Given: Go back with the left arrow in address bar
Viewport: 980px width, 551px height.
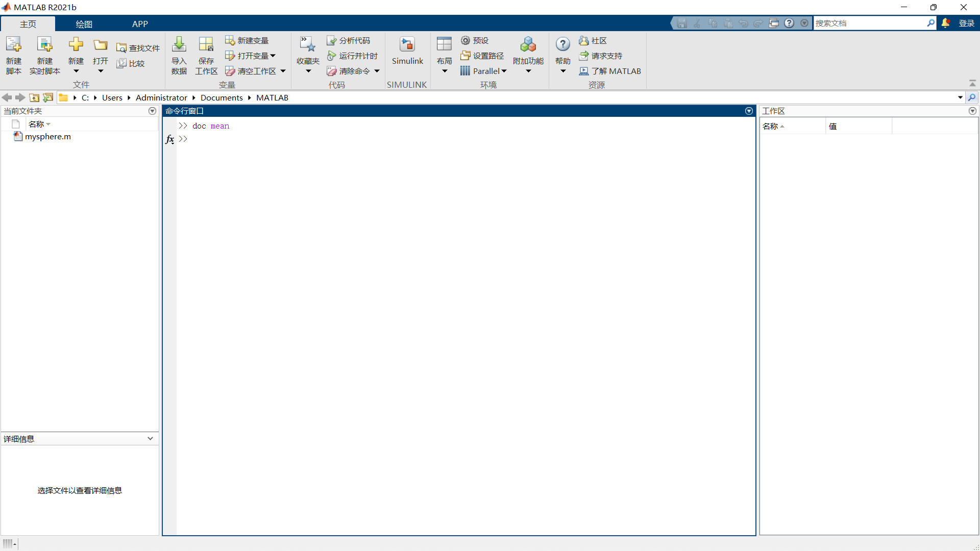Looking at the screenshot, I should pyautogui.click(x=7, y=97).
